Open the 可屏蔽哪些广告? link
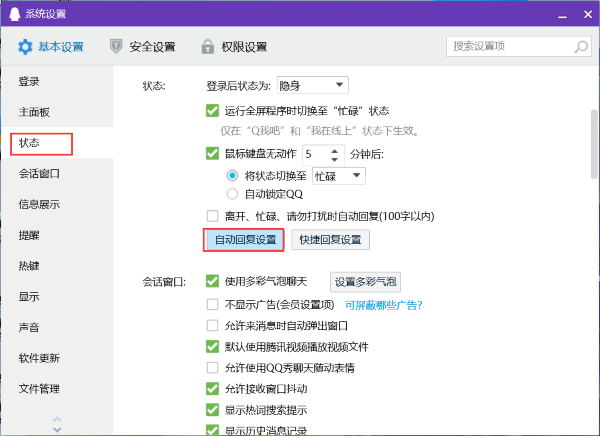Screen dimensions: 600x436 point(383,305)
